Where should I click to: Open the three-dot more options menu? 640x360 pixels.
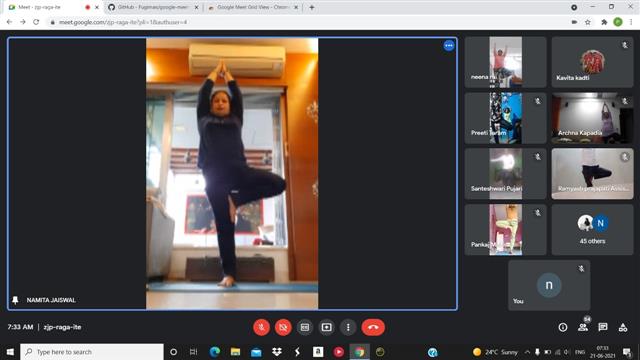click(x=348, y=327)
